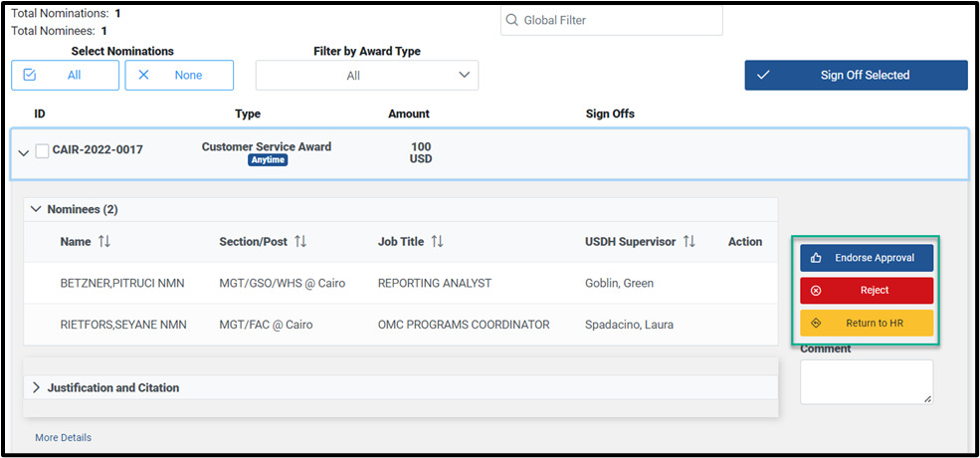Choose None to deselect nominations
The height and width of the screenshot is (458, 980).
pos(179,75)
